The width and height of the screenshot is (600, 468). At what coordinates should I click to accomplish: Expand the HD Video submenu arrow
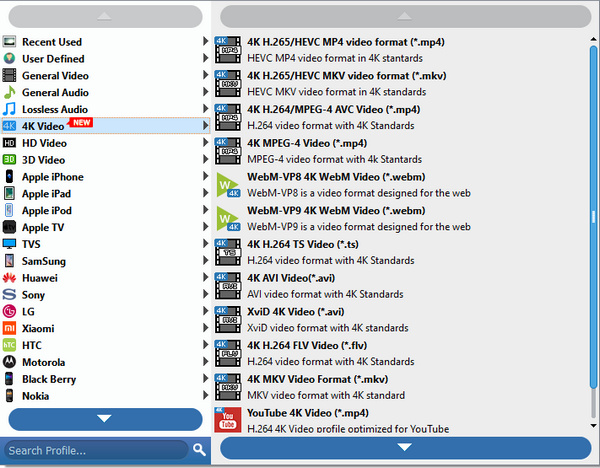205,142
